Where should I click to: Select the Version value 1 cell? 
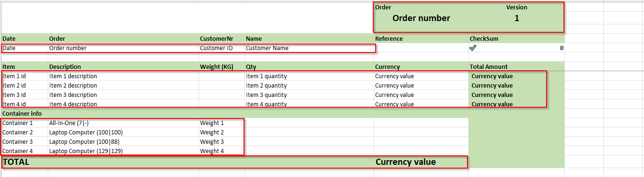click(517, 18)
